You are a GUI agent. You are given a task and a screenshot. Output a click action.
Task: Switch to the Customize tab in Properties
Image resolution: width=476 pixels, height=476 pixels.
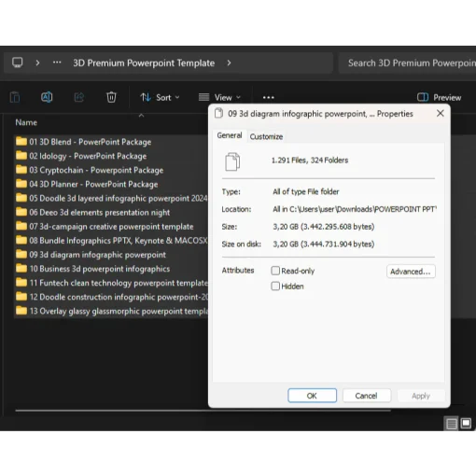pos(266,136)
